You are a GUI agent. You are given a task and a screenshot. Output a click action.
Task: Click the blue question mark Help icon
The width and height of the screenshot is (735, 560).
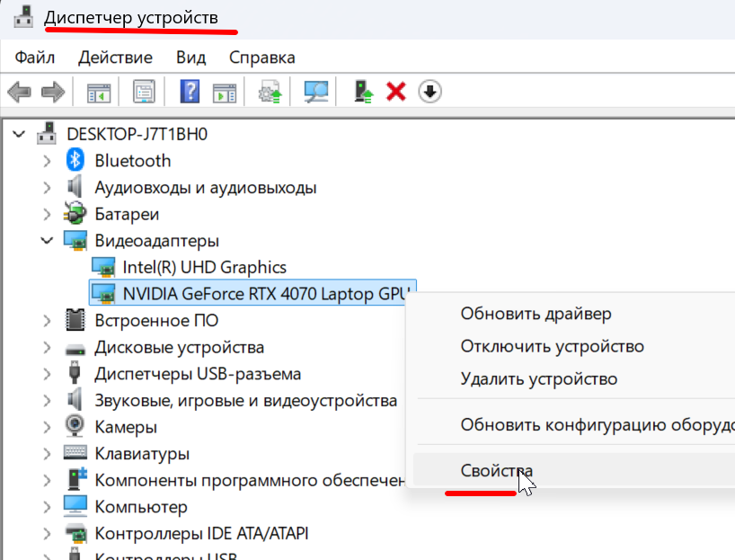coord(190,92)
